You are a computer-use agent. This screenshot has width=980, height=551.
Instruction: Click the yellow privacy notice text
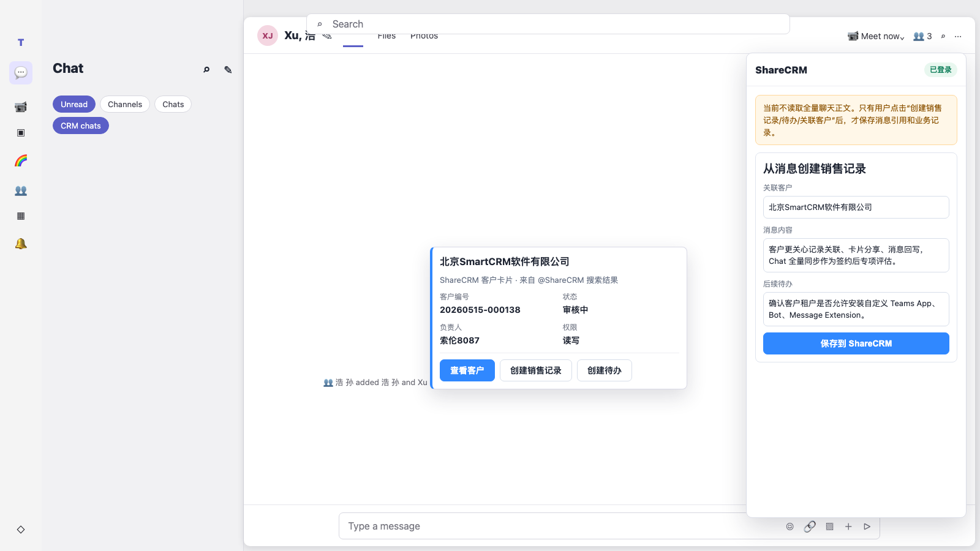click(x=856, y=120)
